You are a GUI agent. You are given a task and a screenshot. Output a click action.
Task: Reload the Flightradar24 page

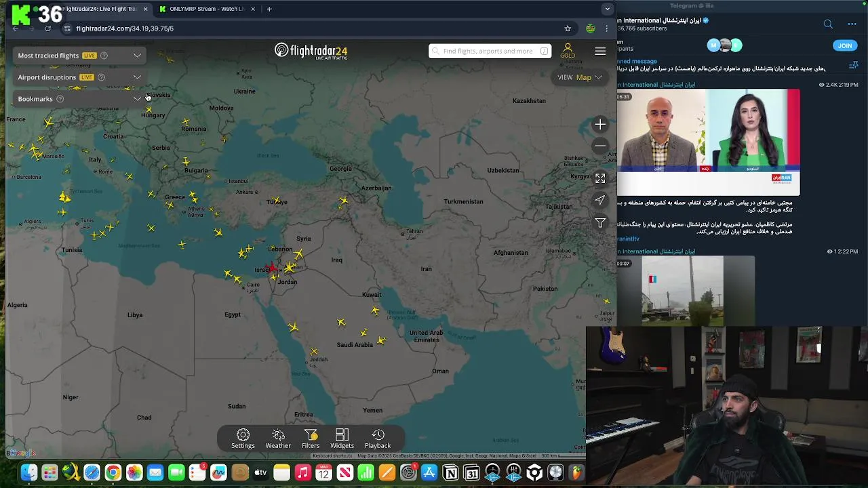point(47,28)
